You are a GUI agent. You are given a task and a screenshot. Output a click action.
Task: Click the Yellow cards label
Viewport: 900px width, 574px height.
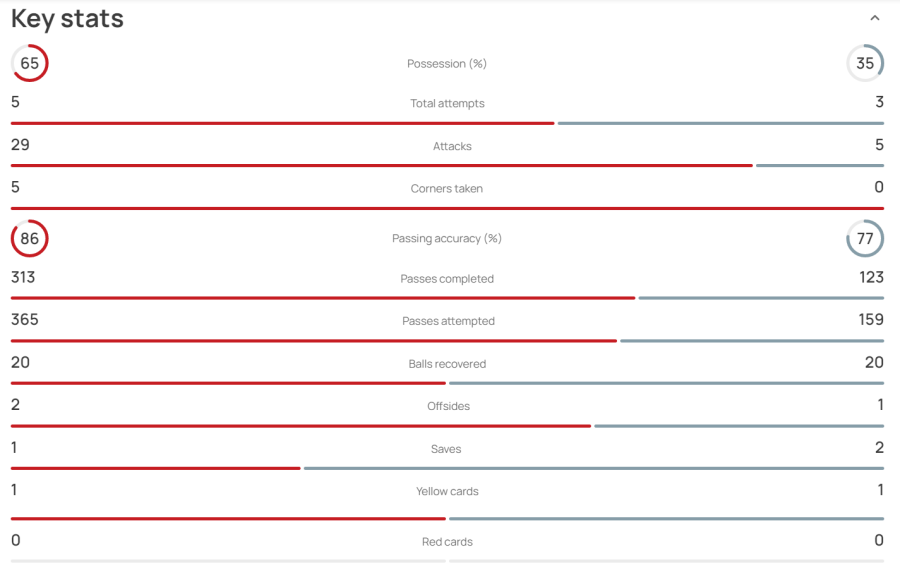pos(447,491)
